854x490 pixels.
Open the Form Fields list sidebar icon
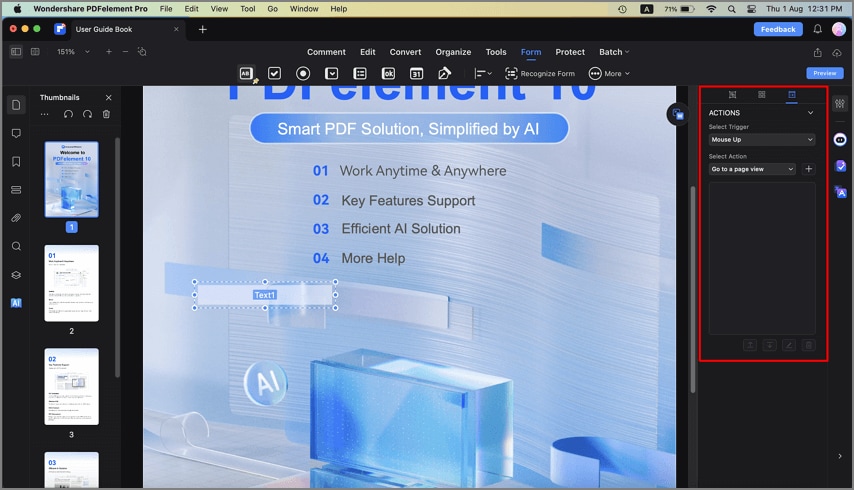16,190
